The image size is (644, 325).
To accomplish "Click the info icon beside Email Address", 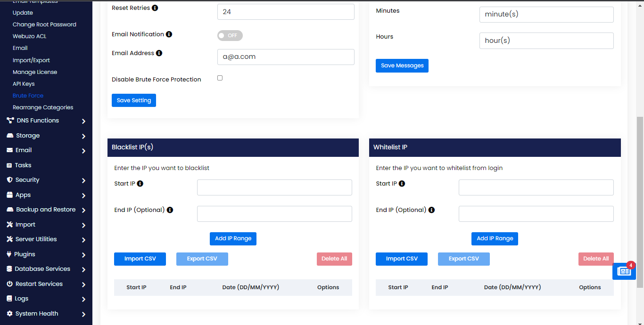I will coord(159,53).
